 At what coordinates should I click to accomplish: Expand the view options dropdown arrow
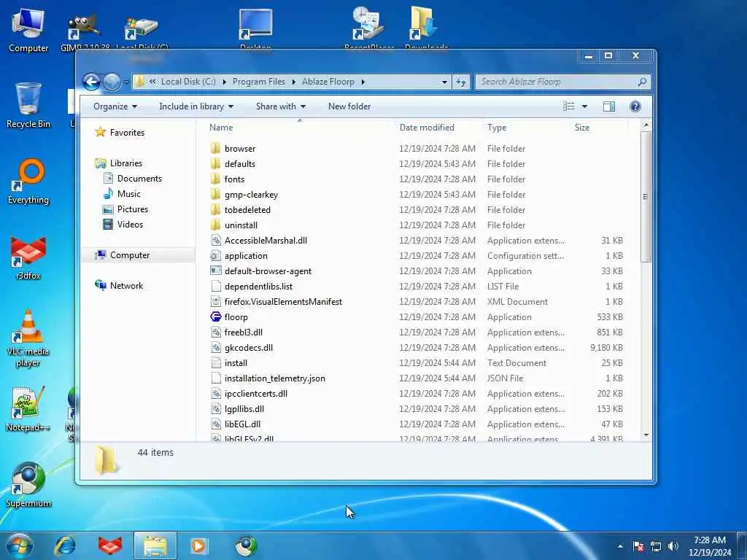[x=584, y=106]
